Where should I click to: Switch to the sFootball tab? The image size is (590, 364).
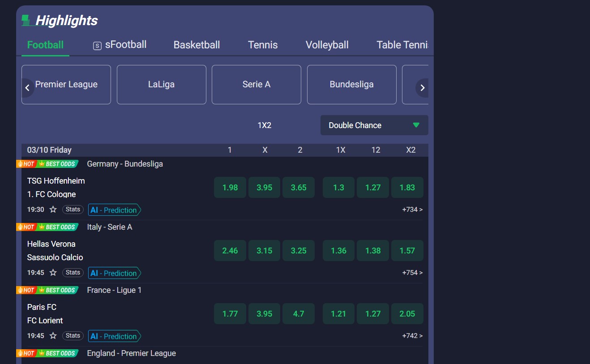pyautogui.click(x=120, y=45)
